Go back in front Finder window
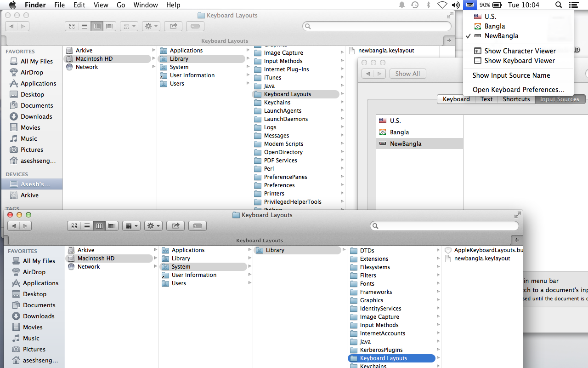 [14, 226]
